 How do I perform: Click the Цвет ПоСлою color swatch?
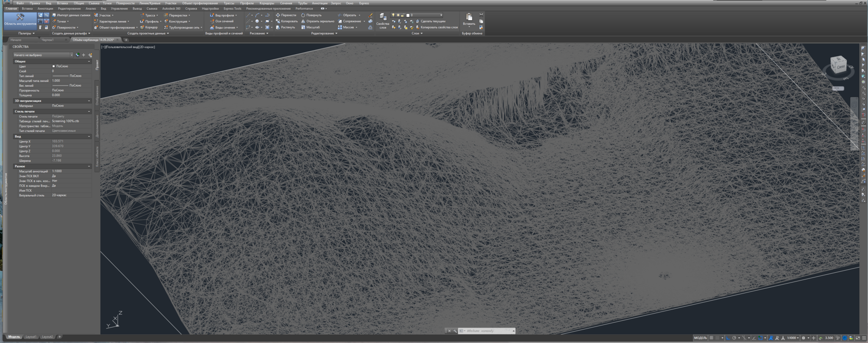point(53,66)
